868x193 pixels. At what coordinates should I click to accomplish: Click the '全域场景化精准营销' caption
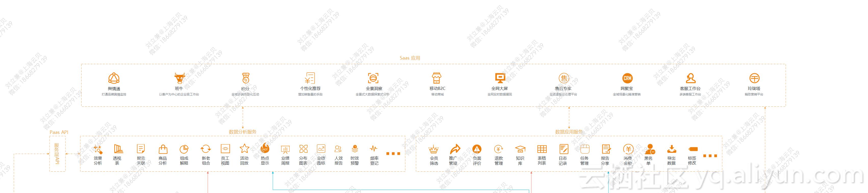point(627,94)
